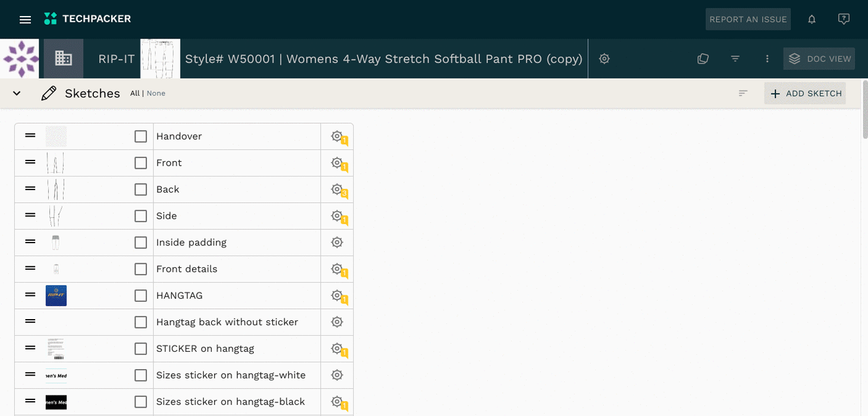Open Sizes sticker hangtag-black thumbnail
This screenshot has height=416, width=868.
pos(56,402)
